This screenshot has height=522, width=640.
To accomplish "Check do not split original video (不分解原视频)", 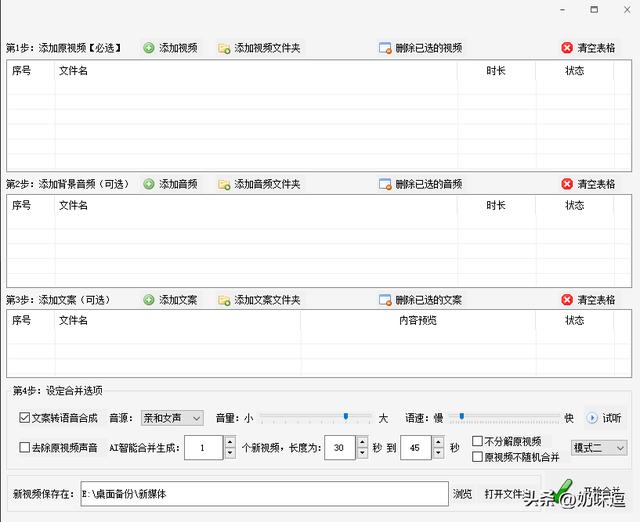I will tap(477, 441).
